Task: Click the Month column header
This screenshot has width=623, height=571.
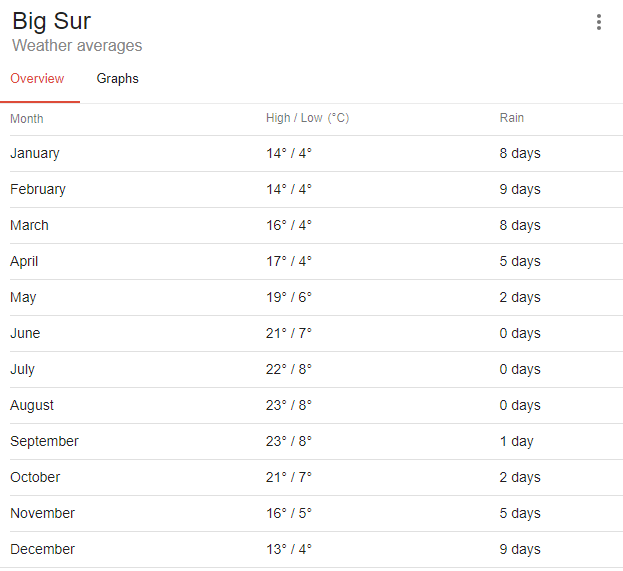Action: click(x=27, y=119)
